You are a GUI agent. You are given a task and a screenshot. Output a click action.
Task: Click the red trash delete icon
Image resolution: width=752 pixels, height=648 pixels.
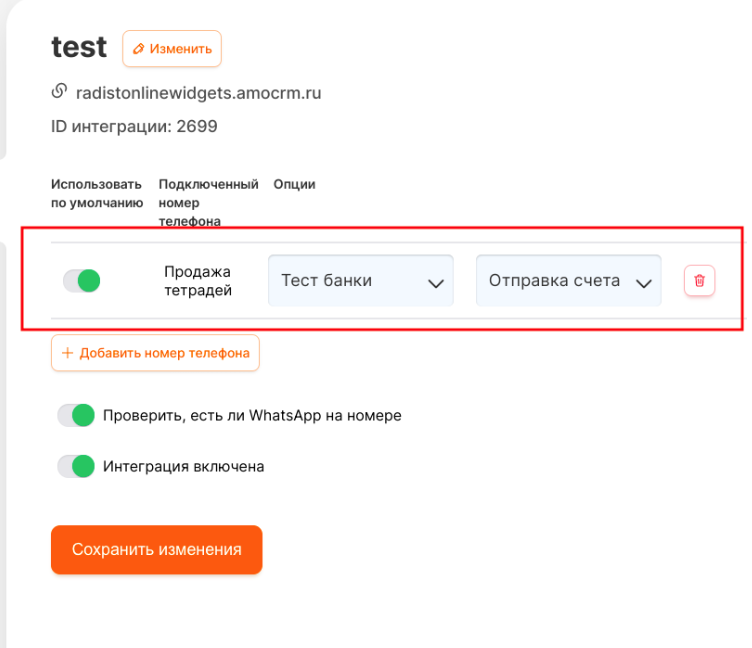[699, 281]
